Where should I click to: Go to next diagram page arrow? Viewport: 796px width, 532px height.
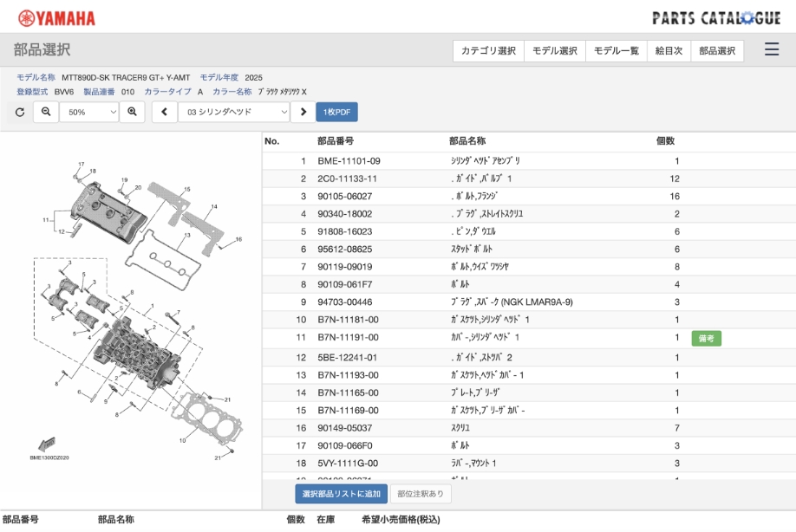click(x=303, y=112)
